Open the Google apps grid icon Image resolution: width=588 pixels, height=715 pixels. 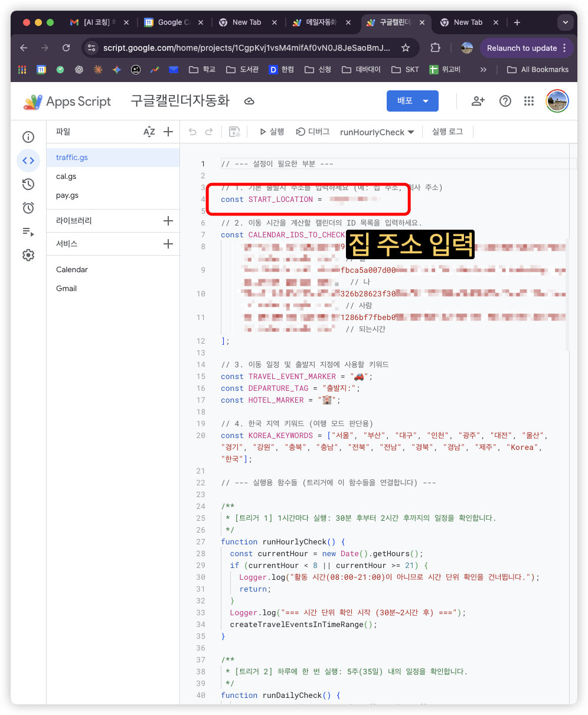[x=529, y=102]
